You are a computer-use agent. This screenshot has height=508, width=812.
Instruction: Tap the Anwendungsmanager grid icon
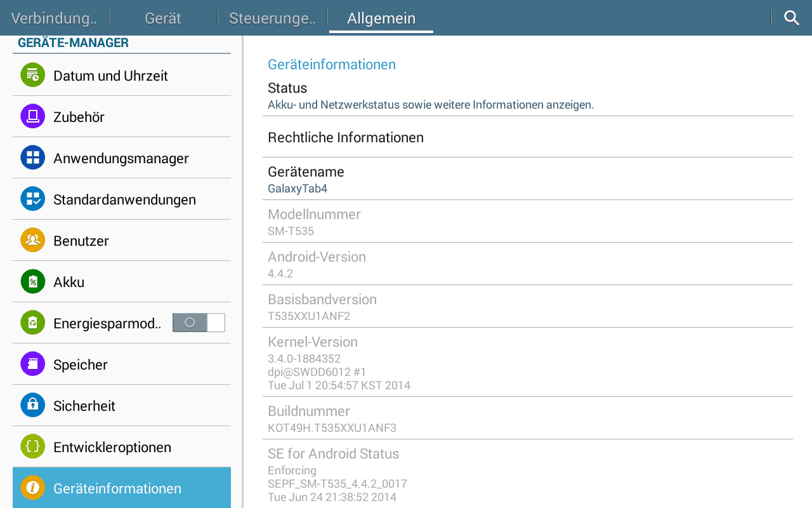point(32,157)
